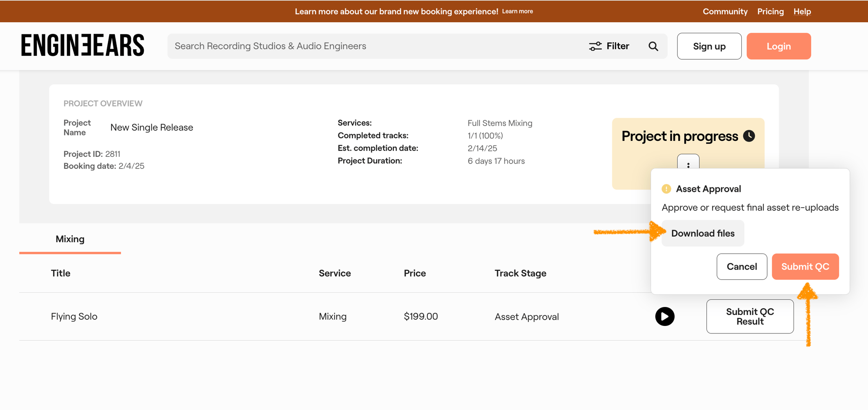Play the Flying Solo track
868x410 pixels.
pos(664,316)
